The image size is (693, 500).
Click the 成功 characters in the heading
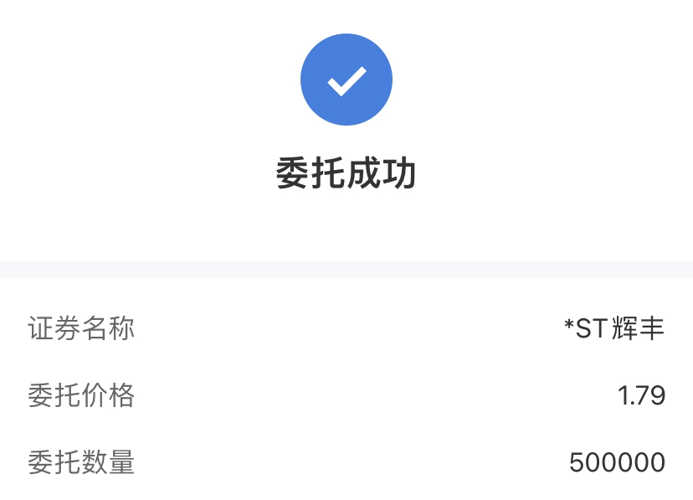point(381,174)
